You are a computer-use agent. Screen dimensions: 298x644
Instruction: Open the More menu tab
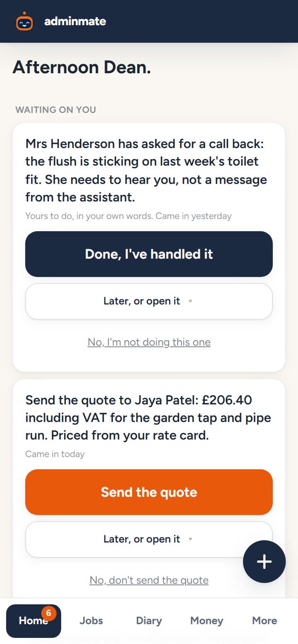click(x=264, y=621)
